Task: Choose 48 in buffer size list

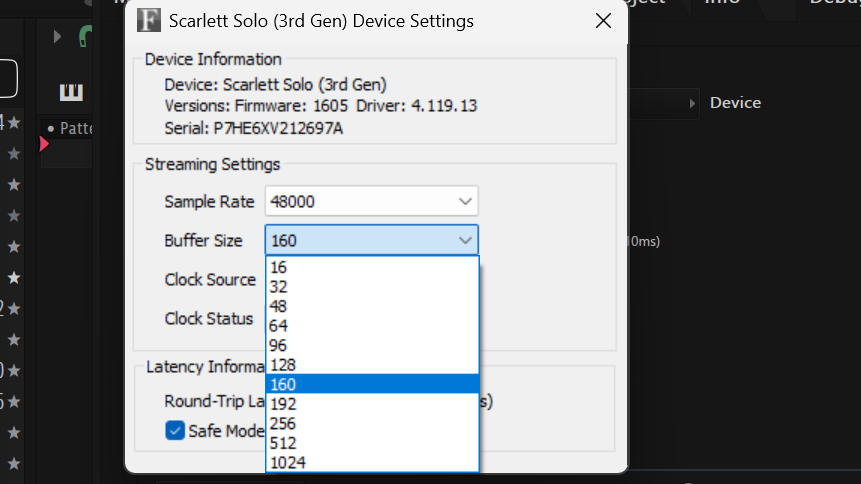Action: tap(372, 306)
